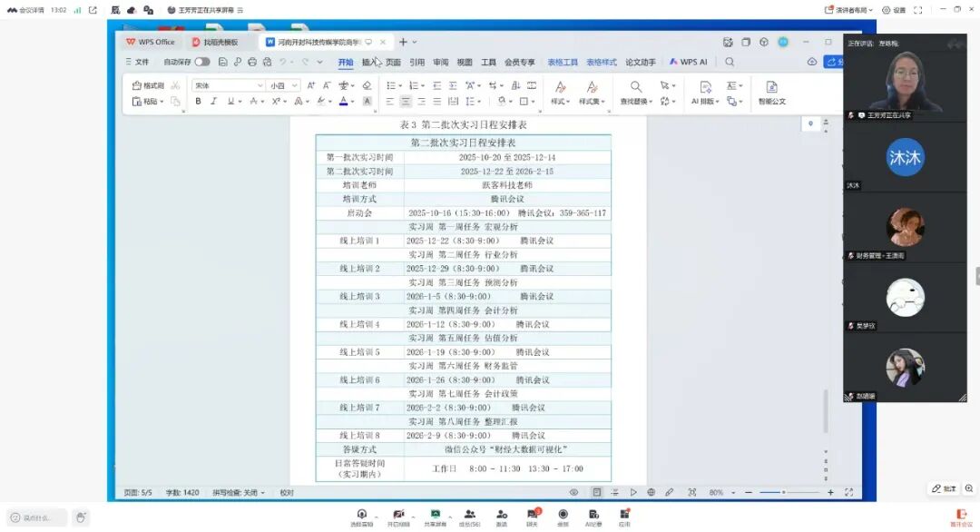Toggle the 自动保存 autosave switch
This screenshot has width=980, height=532.
(x=201, y=63)
